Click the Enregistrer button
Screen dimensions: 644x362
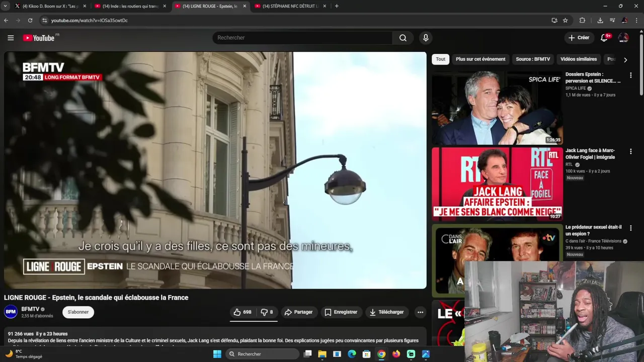341,312
